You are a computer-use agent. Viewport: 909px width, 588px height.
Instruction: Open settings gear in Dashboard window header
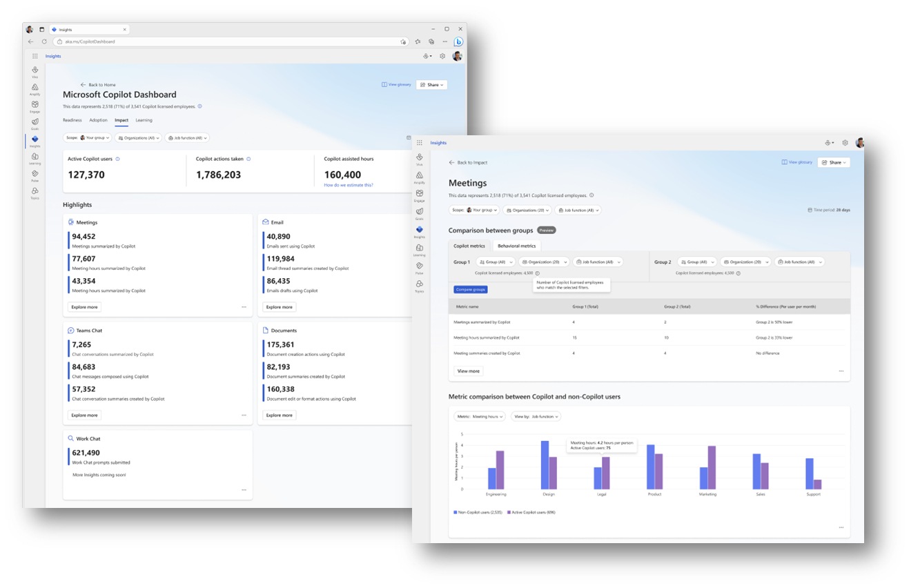tap(442, 56)
